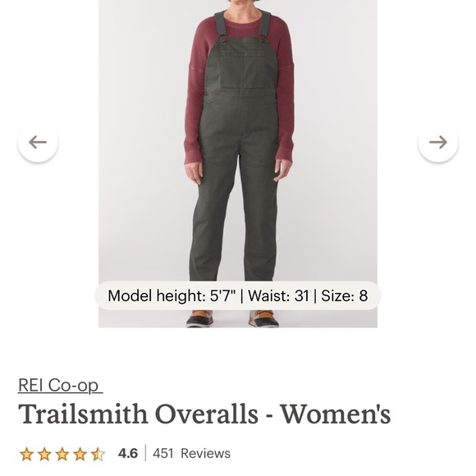Click the word Women's in the title

tap(335, 414)
